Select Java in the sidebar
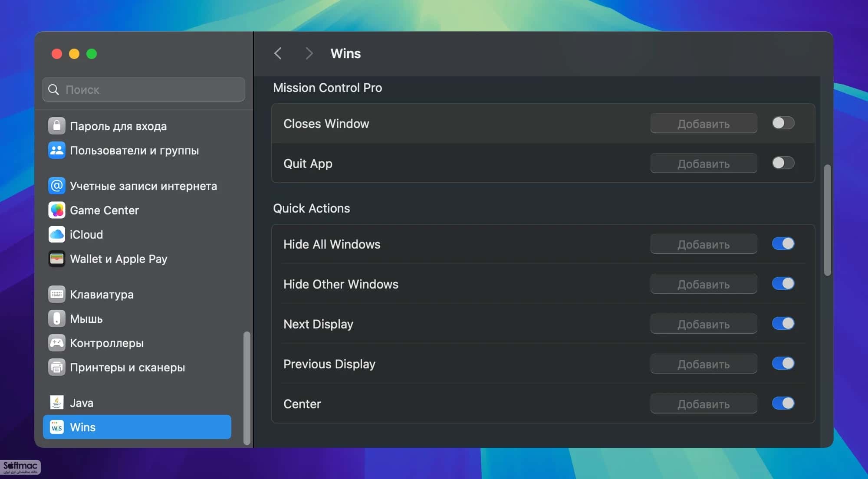The width and height of the screenshot is (868, 479). (x=137, y=403)
